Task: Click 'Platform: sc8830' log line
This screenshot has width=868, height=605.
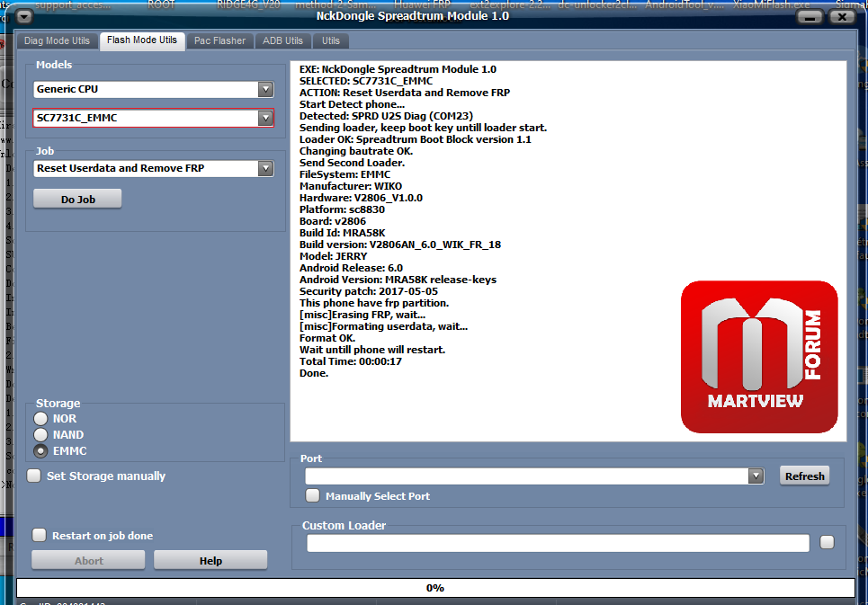Action: tap(342, 209)
